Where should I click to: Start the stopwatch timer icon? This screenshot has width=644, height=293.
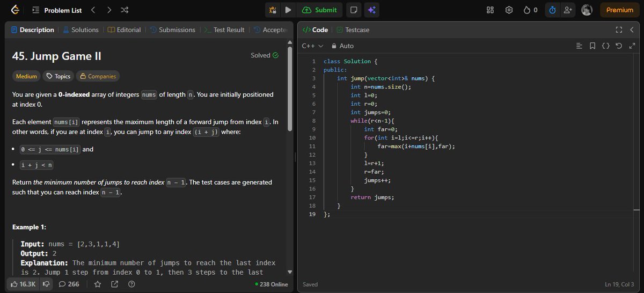552,10
